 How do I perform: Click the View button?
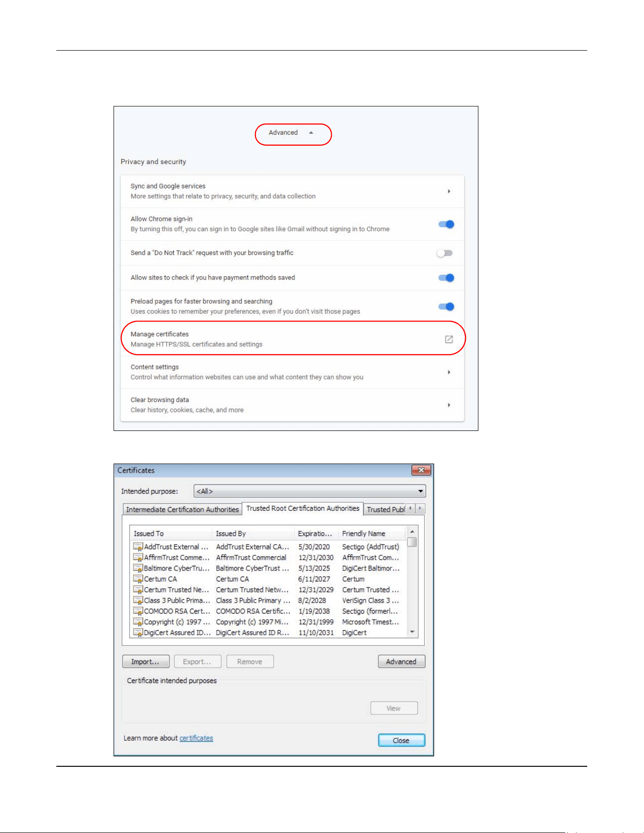tap(394, 708)
